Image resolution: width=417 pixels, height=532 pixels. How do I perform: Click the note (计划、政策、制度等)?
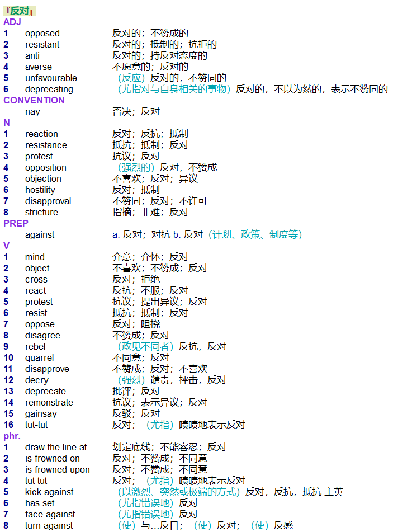pyautogui.click(x=255, y=235)
